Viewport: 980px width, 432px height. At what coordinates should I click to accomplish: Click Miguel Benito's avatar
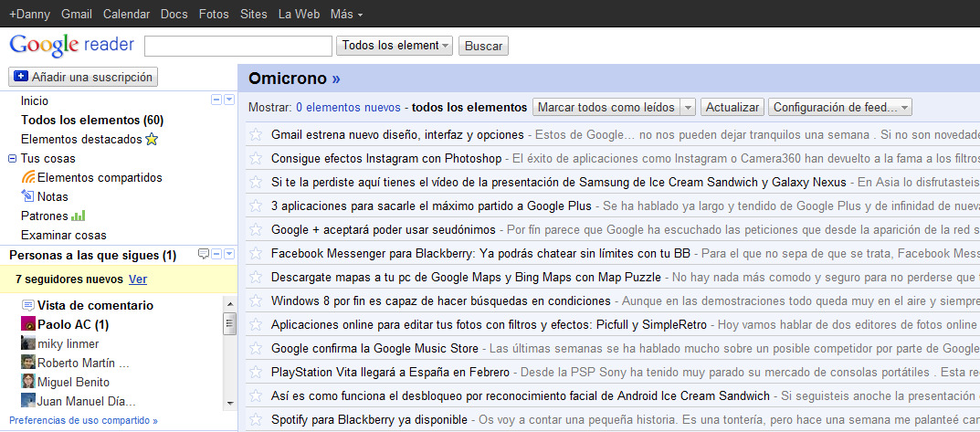[28, 382]
